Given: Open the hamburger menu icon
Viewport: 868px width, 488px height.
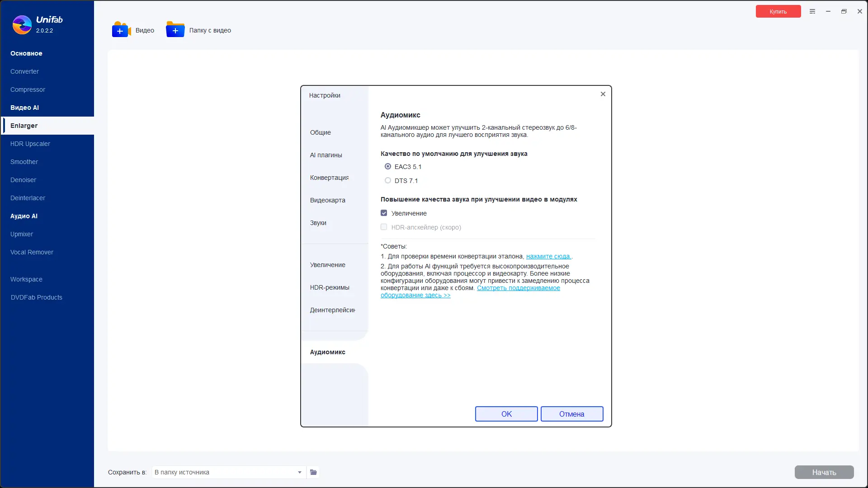Looking at the screenshot, I should point(812,11).
